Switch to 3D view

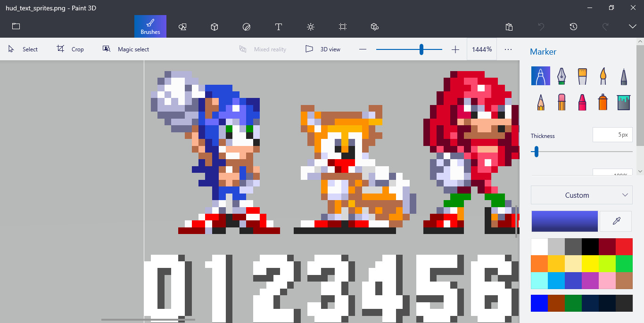click(322, 49)
